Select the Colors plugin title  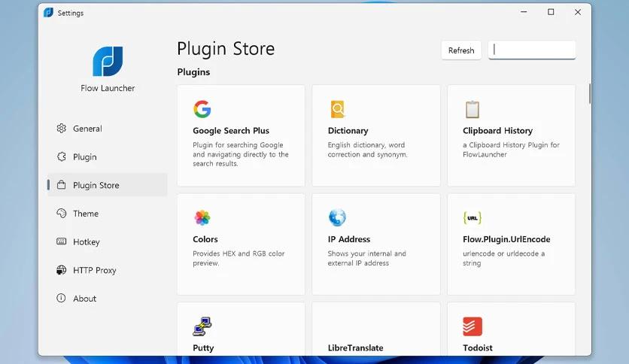click(205, 239)
